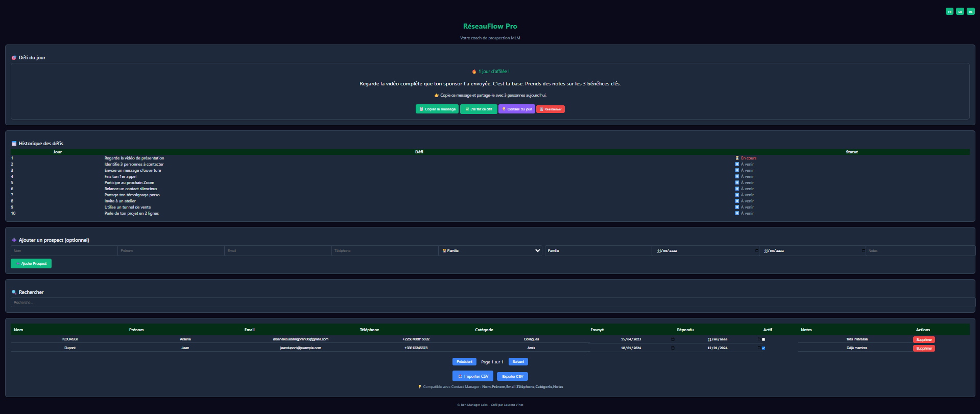Click the "Ajouter Prospect" button
The height and width of the screenshot is (414, 980).
pyautogui.click(x=31, y=264)
